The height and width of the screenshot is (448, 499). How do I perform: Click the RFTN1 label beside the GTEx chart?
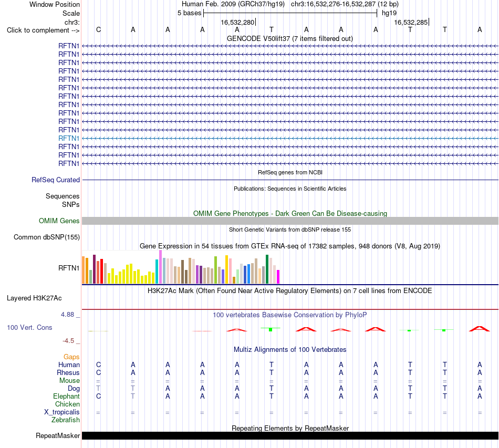tap(68, 268)
